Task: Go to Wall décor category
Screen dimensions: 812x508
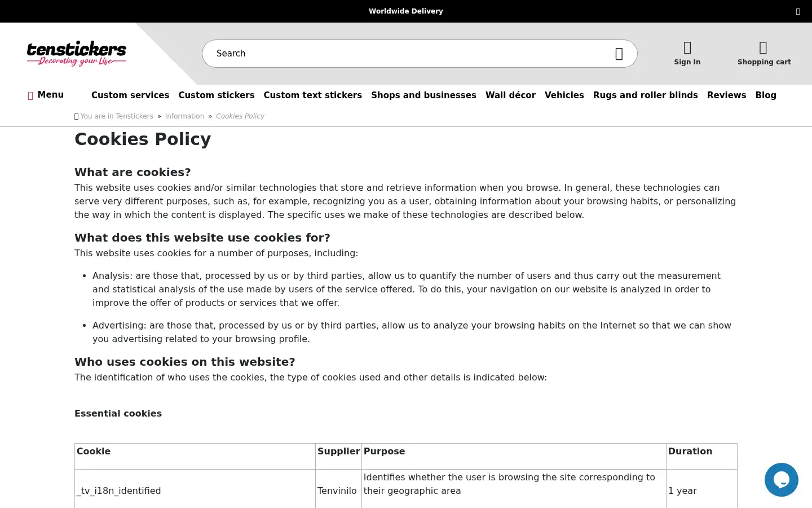Action: pos(510,95)
